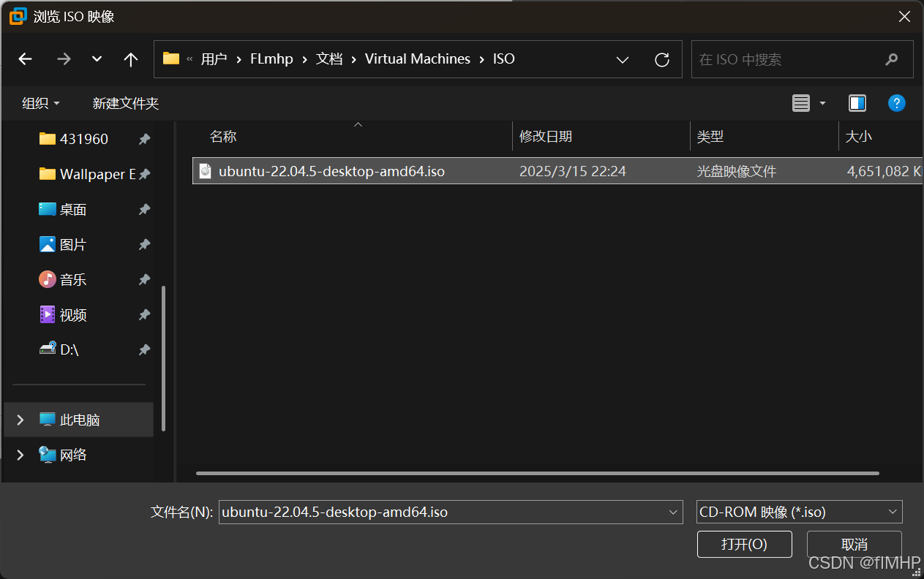924x579 pixels.
Task: Click the back navigation arrow
Action: (26, 59)
